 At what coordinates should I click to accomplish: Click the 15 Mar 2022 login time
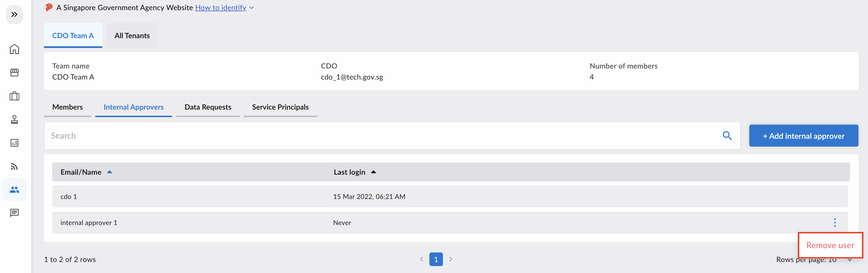369,196
